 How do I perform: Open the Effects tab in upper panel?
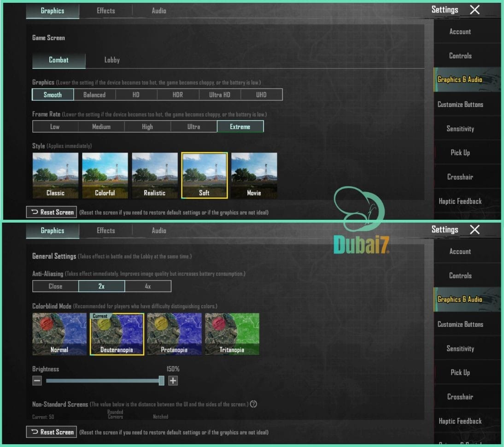106,11
